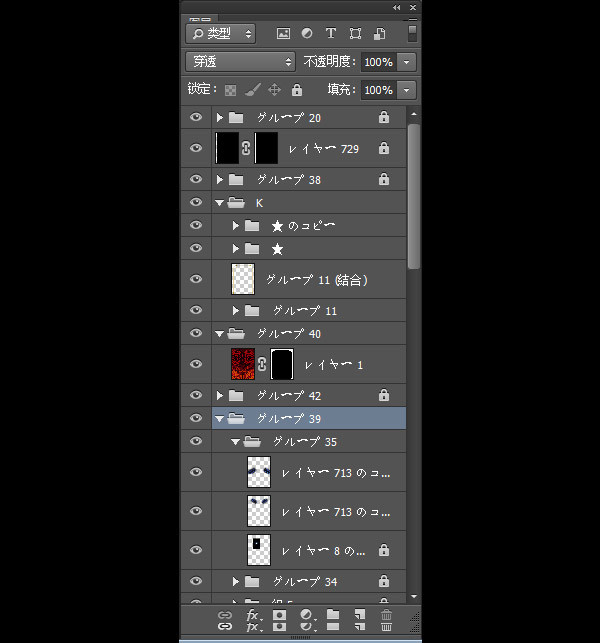Enable the shape layer filter icon
600x643 pixels.
tap(355, 34)
